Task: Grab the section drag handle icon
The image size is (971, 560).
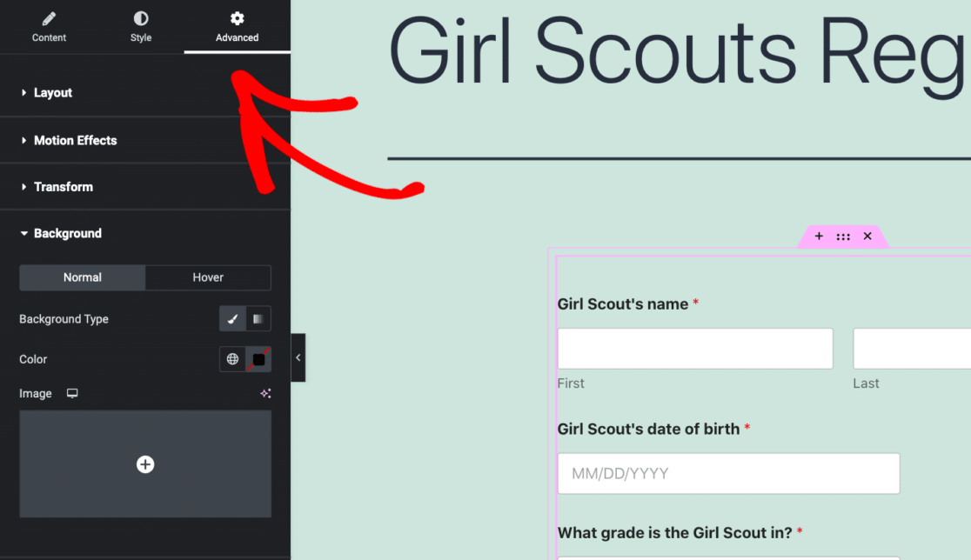Action: [843, 237]
